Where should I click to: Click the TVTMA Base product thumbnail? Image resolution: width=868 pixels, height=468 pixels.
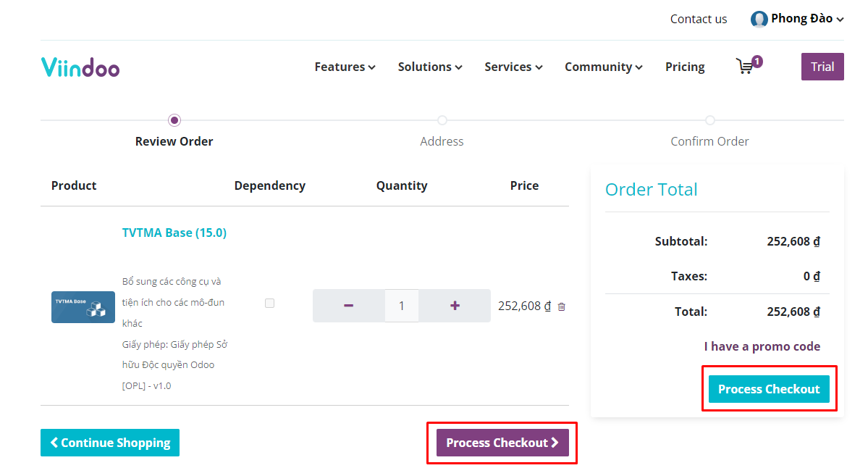click(83, 307)
